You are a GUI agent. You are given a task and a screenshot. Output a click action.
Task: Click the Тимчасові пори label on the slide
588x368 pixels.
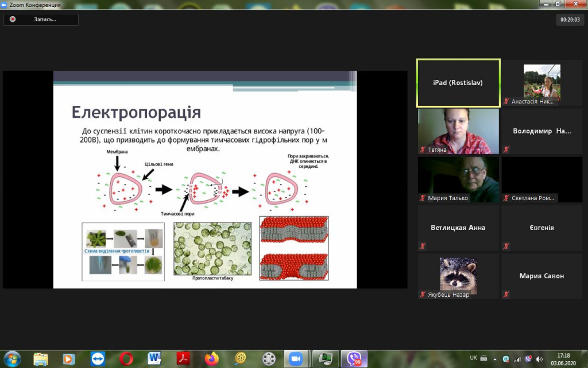(178, 214)
